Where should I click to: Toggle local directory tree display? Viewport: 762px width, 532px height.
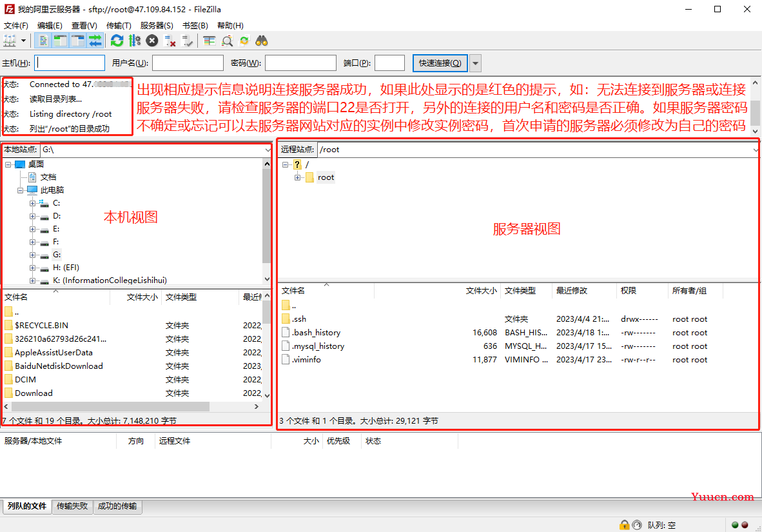[60, 41]
